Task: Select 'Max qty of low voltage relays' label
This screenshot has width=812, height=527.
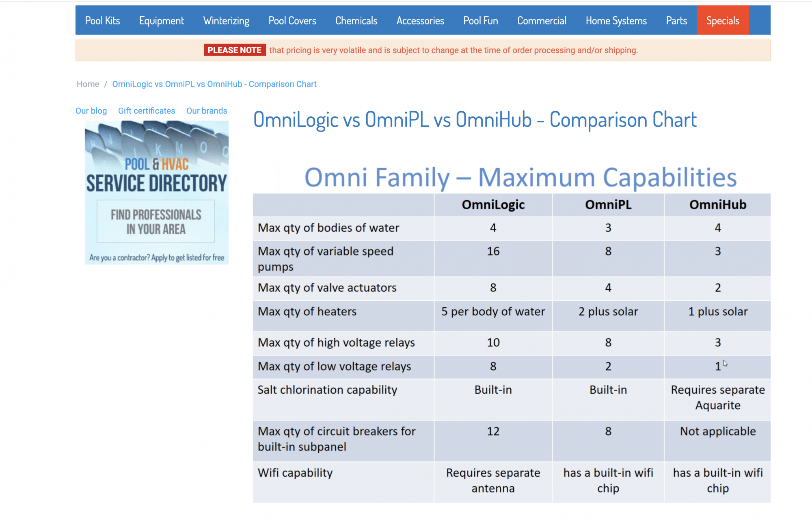Action: (x=334, y=367)
